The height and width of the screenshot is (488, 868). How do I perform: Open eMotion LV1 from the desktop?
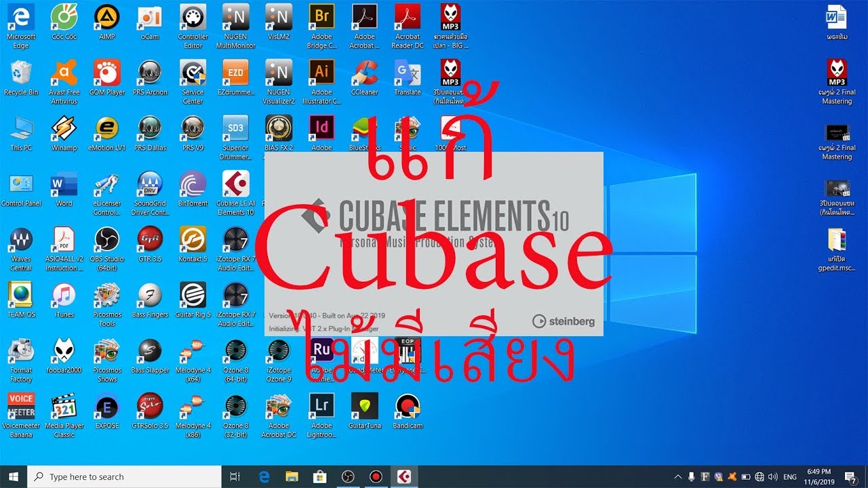[x=106, y=133]
